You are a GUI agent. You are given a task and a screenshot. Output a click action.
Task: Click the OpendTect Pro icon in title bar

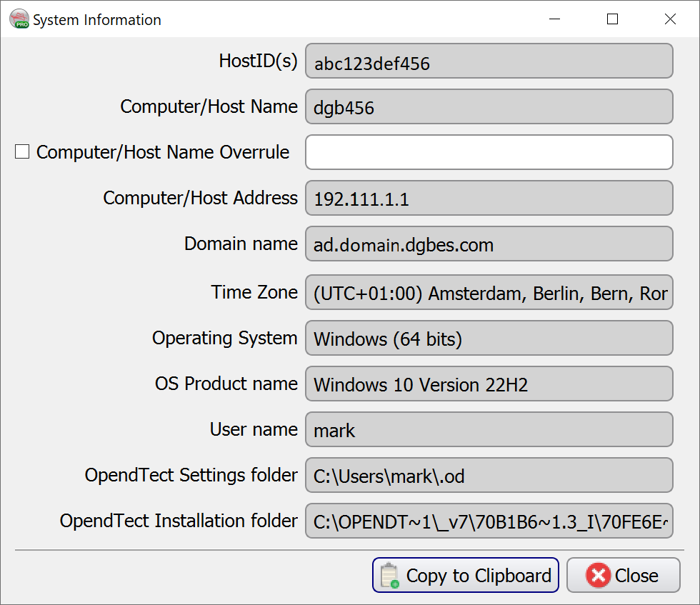click(19, 19)
